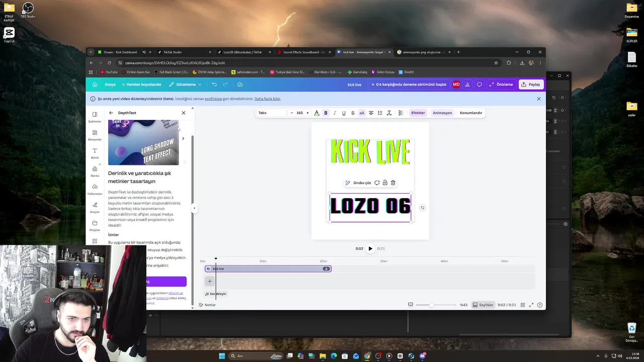
Task: Open the MD profile avatar
Action: point(456,84)
